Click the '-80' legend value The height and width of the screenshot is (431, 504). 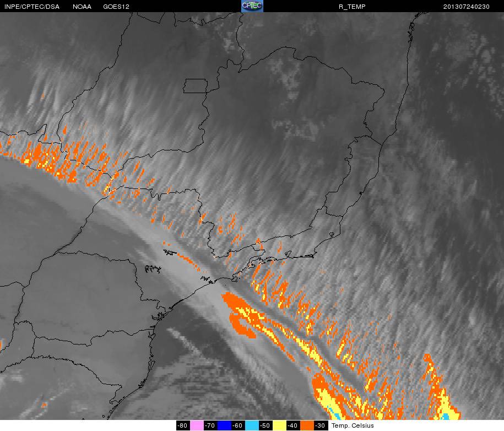click(183, 425)
